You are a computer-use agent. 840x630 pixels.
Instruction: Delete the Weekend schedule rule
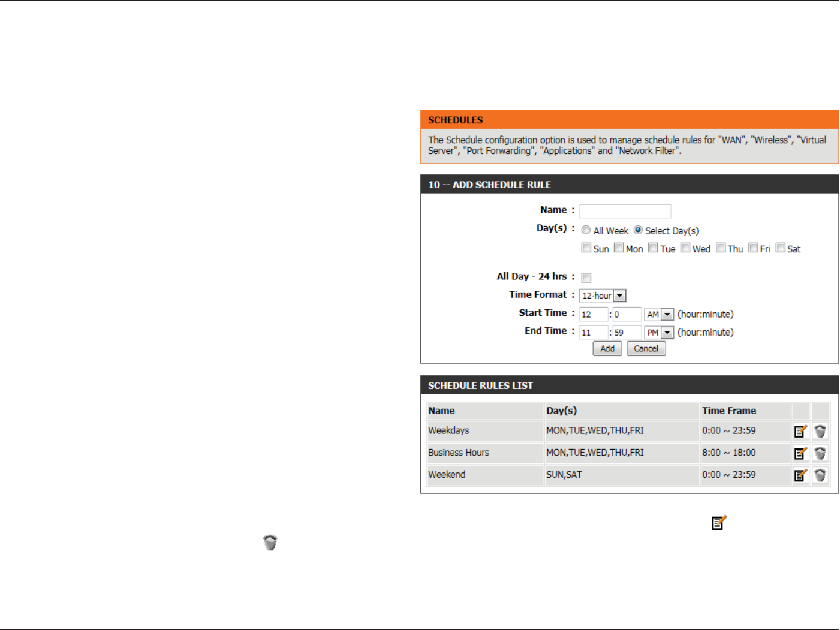point(820,475)
